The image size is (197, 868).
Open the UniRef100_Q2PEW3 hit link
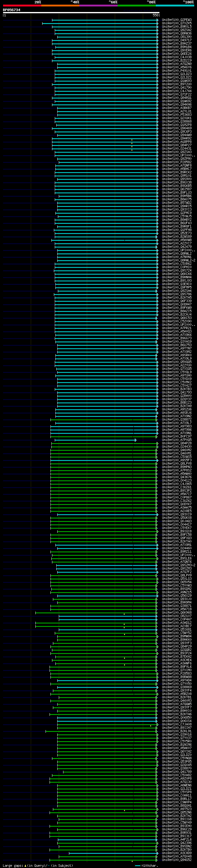pyautogui.click(x=177, y=20)
